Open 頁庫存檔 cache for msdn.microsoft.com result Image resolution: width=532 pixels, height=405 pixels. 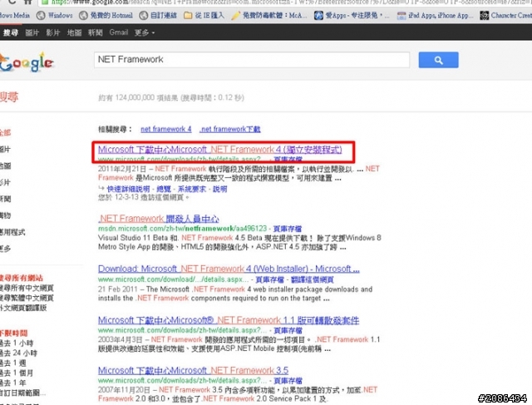288,229
